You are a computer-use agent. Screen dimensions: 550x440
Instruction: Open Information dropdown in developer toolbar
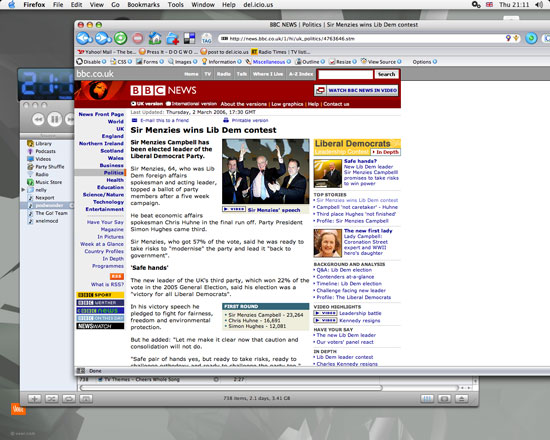221,62
